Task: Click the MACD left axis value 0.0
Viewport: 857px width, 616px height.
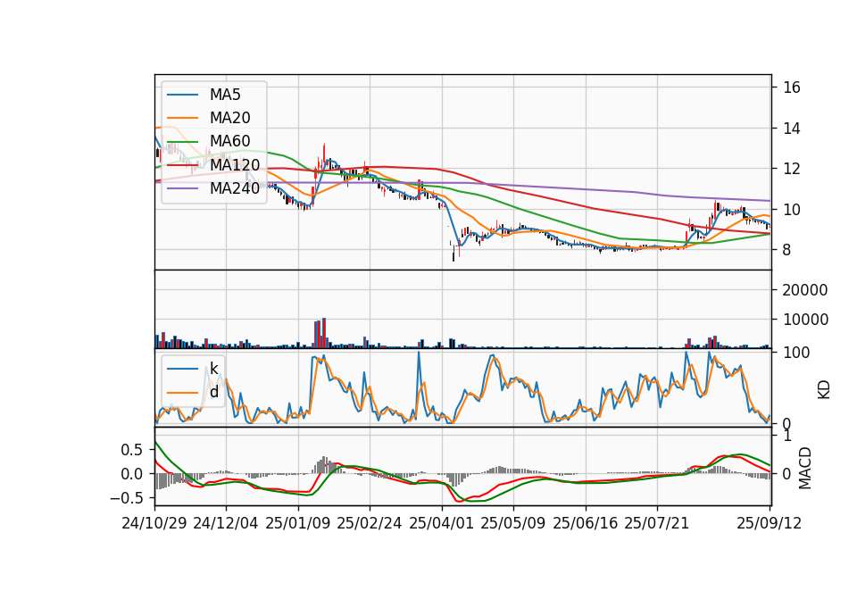Action: [x=132, y=474]
